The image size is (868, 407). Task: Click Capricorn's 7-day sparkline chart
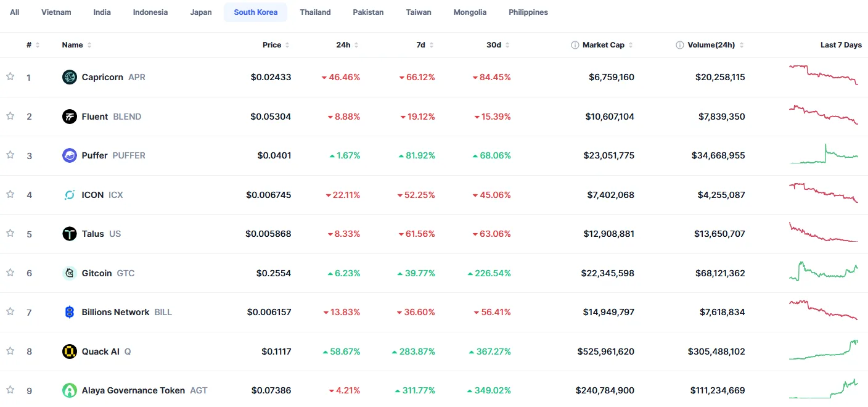tap(824, 75)
